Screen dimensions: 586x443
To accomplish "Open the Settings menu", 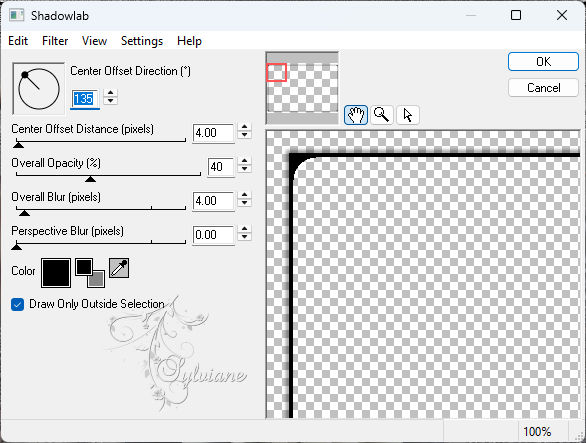I will click(142, 41).
